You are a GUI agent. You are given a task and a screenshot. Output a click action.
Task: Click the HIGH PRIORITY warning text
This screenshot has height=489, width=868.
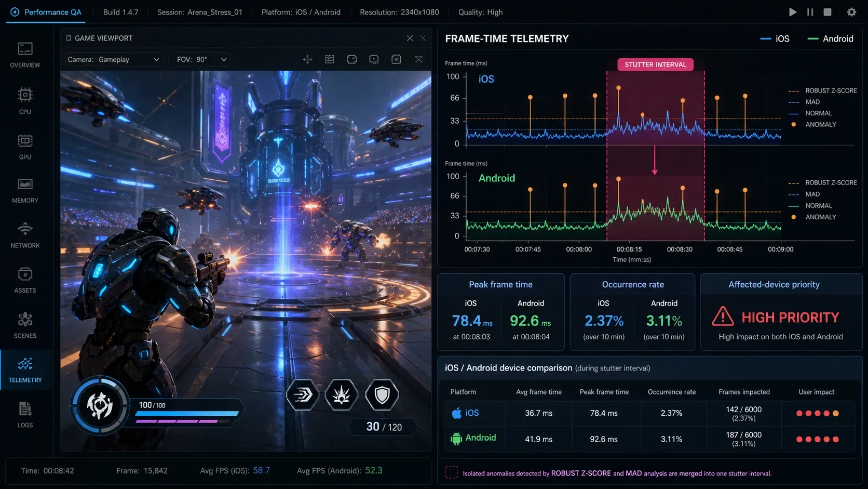click(x=790, y=317)
